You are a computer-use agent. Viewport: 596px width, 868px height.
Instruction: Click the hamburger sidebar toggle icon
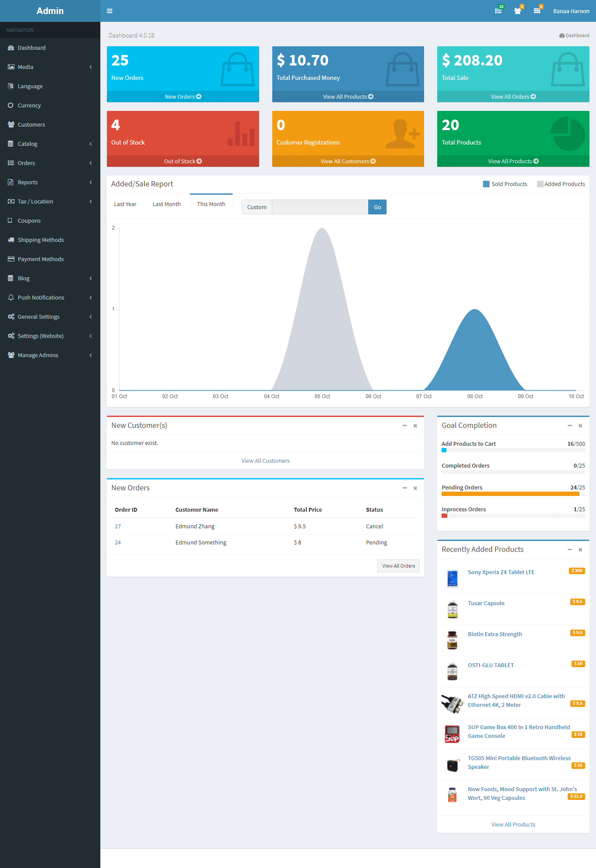coord(110,11)
